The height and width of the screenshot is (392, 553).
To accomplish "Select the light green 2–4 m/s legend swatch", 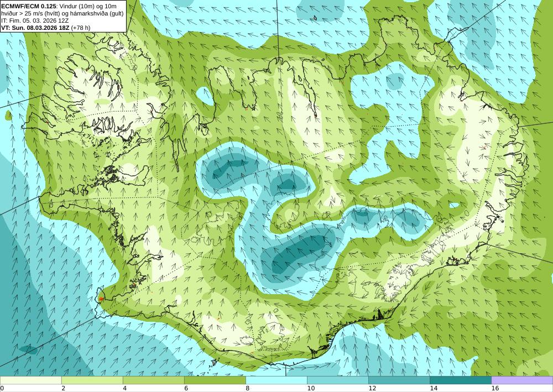I will (x=92, y=380).
